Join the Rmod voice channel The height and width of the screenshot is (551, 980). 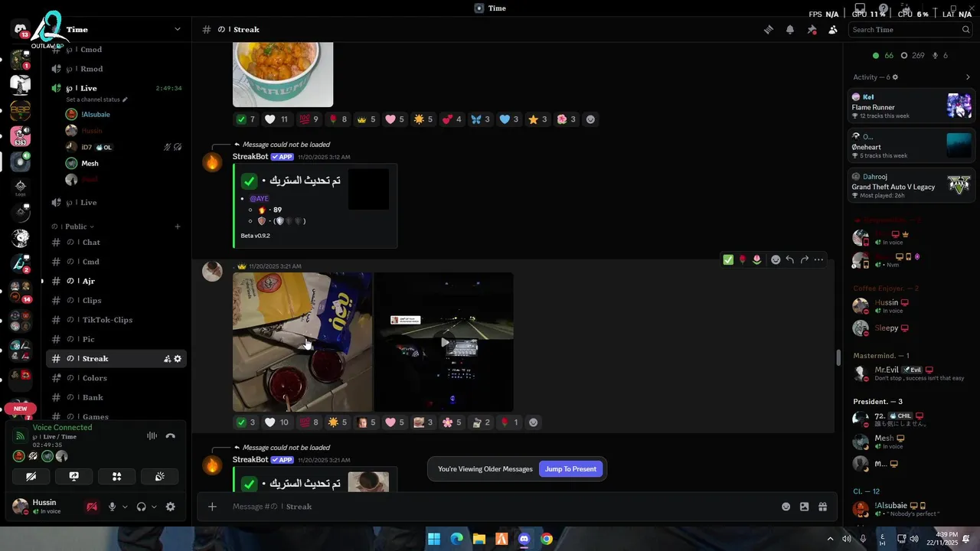point(116,69)
